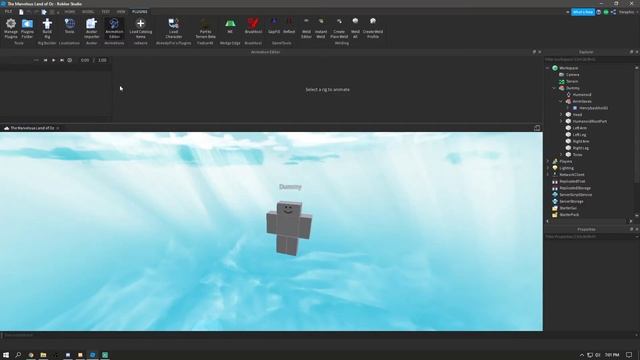
Task: Switch to the HOME ribbon tab
Action: (70, 12)
